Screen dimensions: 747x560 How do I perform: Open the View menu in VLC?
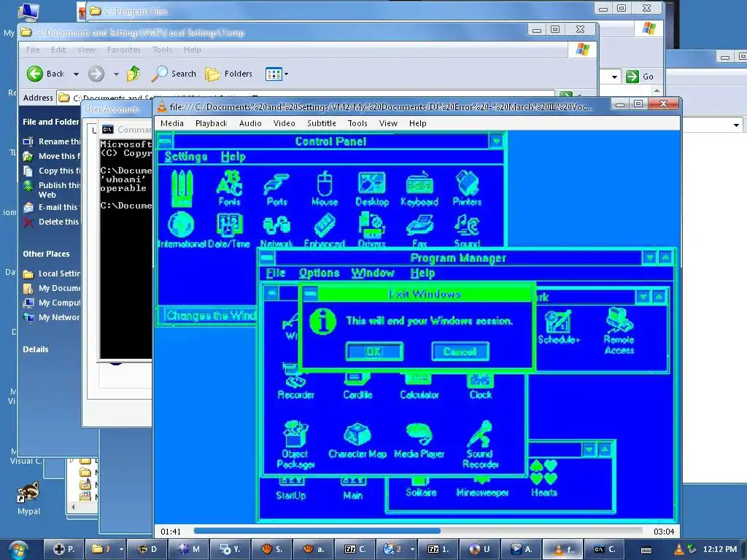click(x=388, y=123)
